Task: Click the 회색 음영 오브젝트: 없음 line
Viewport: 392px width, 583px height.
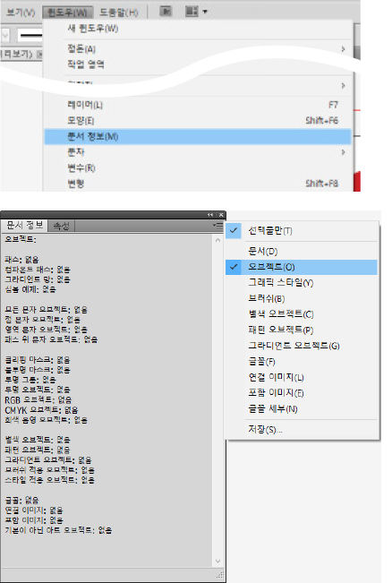Action: 46,420
